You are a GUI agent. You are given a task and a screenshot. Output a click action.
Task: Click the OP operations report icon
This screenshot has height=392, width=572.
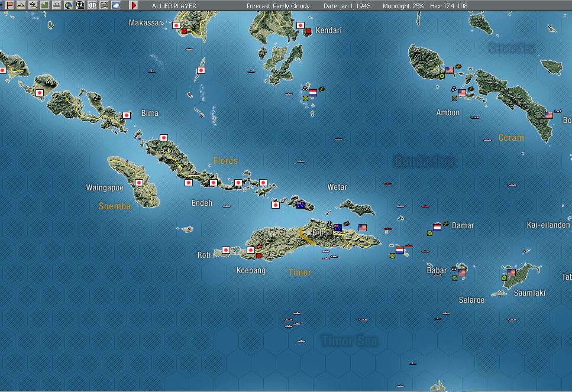[92, 5]
